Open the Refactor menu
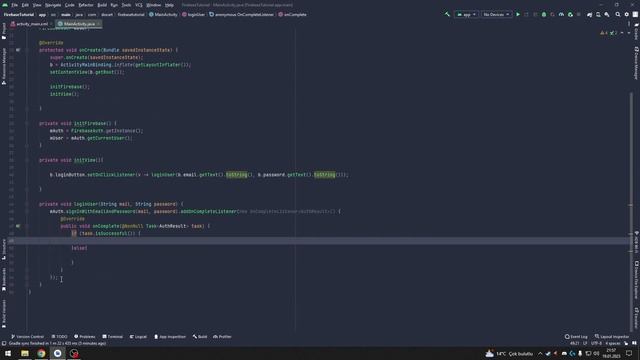The width and height of the screenshot is (640, 360). 86,5
